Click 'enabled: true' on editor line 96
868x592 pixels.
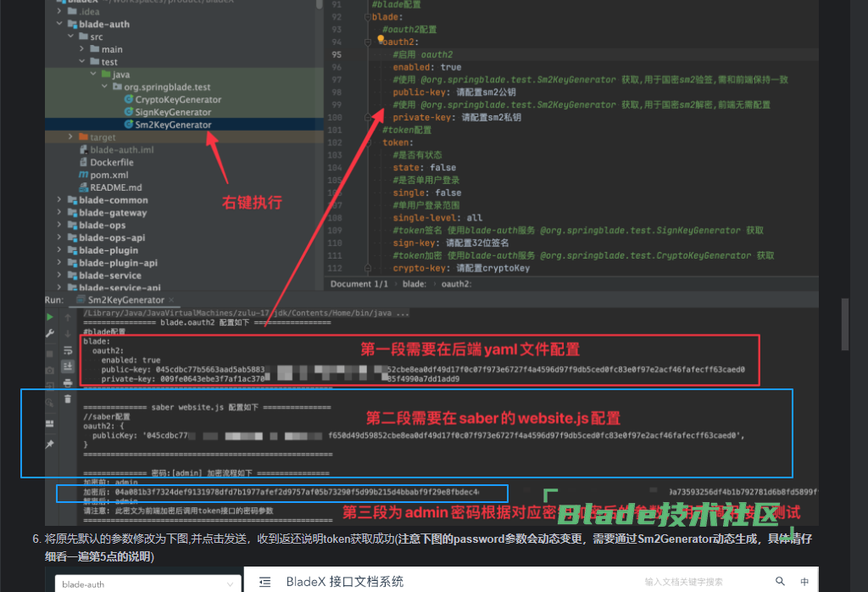point(427,67)
